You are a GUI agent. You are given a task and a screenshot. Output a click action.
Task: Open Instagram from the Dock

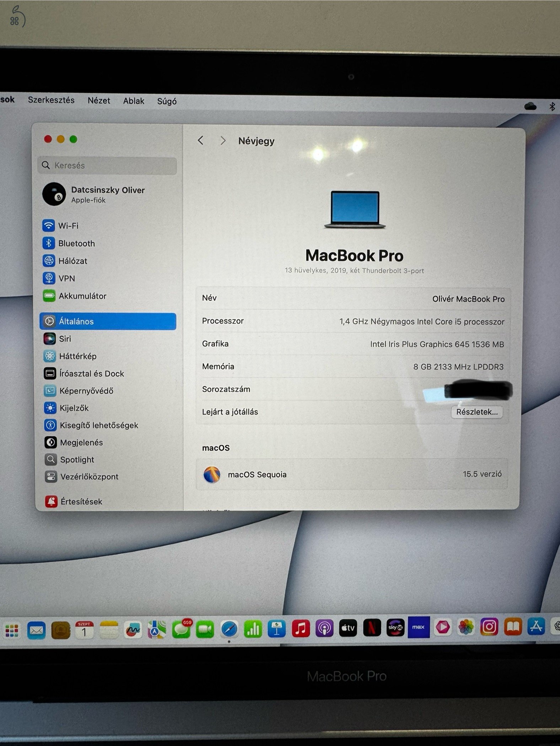click(x=489, y=627)
